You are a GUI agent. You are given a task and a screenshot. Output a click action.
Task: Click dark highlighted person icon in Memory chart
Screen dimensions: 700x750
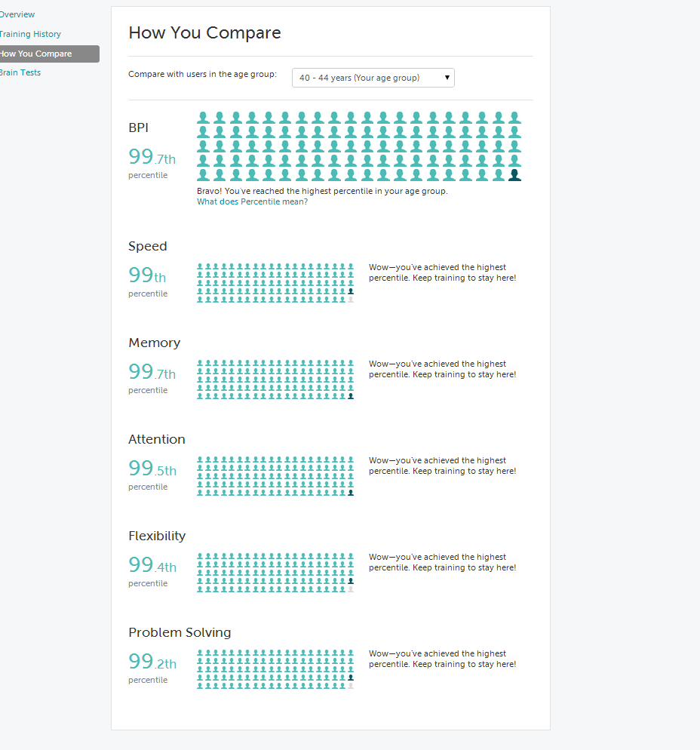point(351,396)
